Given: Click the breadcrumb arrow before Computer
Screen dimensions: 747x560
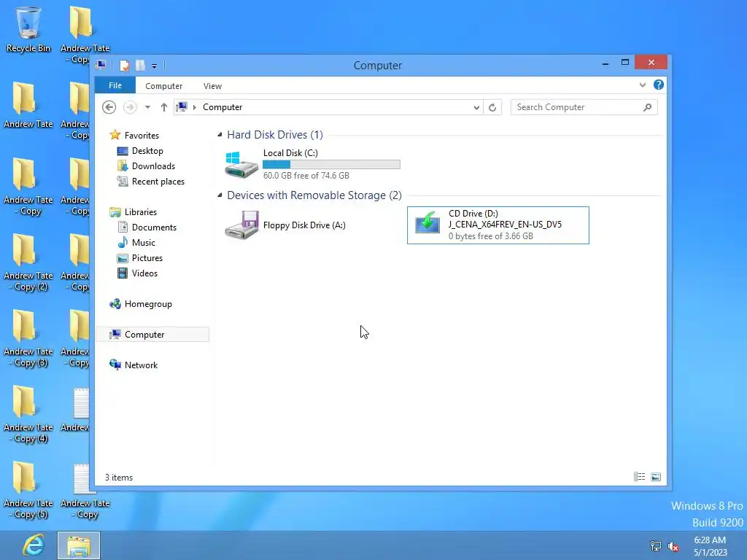Looking at the screenshot, I should tap(194, 107).
